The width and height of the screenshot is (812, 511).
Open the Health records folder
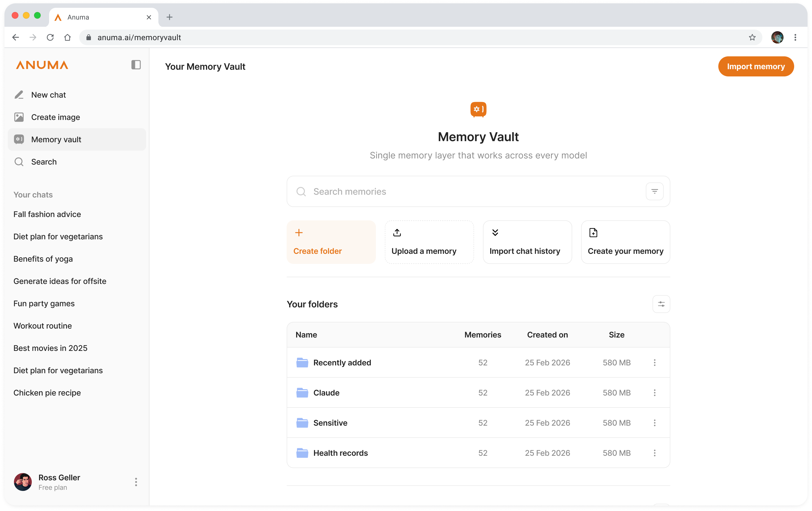(340, 453)
